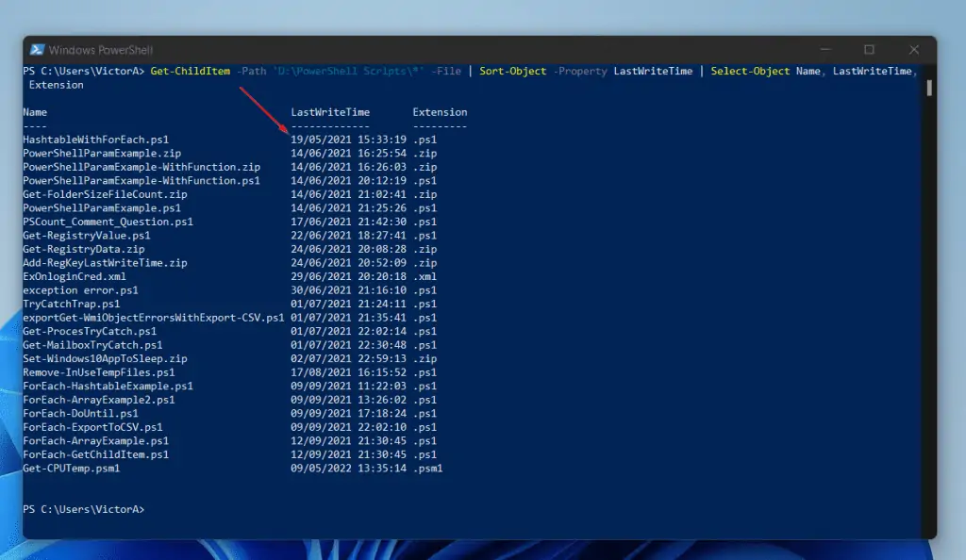Select ForEach-ArrayExample.ps1 file name
This screenshot has width=966, height=560.
95,440
